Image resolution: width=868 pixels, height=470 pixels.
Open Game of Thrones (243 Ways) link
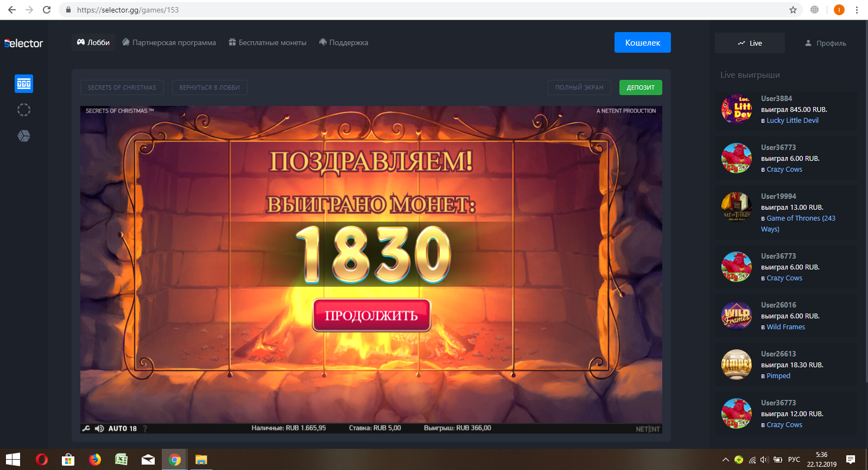(798, 223)
